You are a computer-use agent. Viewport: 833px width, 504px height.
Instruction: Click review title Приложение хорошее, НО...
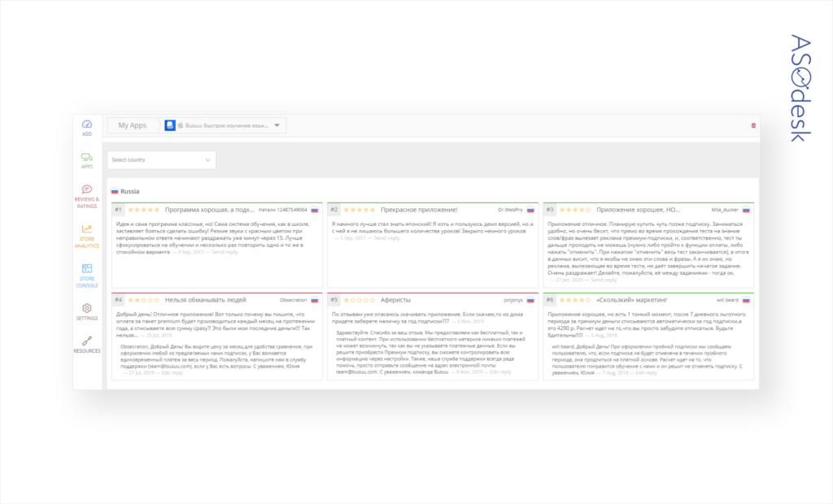tap(638, 210)
